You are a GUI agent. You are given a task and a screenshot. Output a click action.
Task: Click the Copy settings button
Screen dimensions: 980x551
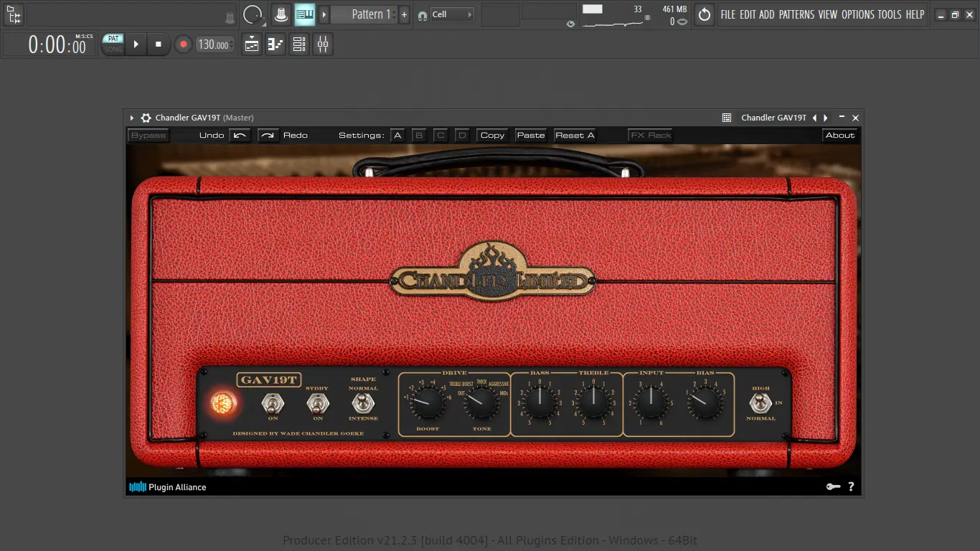coord(492,135)
